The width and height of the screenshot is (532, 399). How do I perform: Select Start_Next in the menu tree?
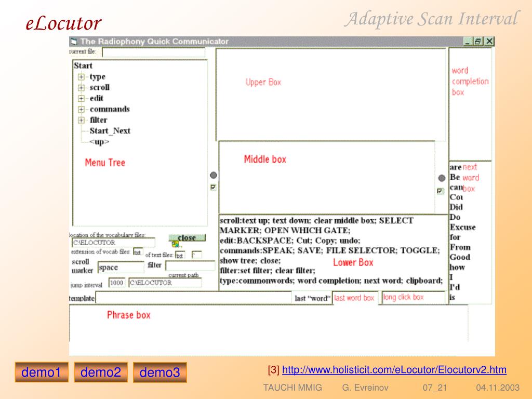click(110, 131)
